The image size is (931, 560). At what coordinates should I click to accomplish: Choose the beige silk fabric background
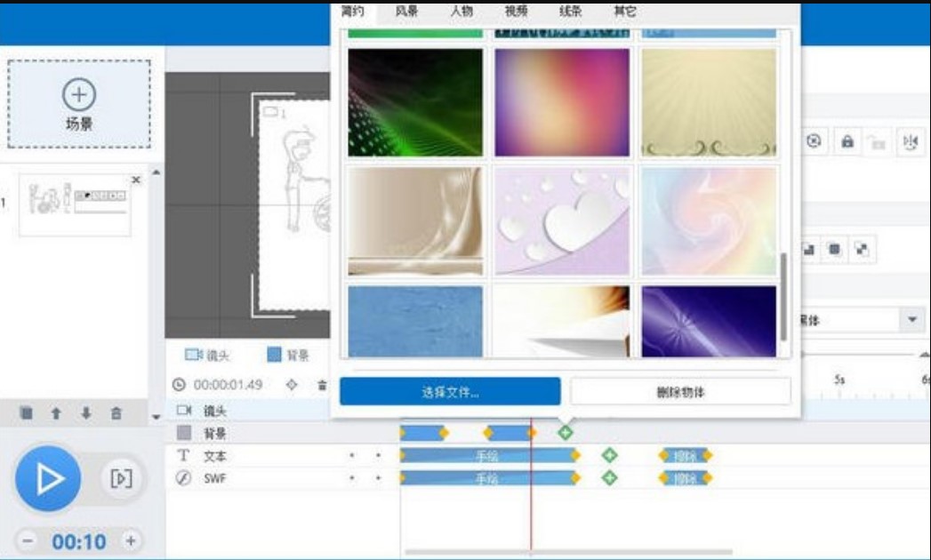click(415, 221)
